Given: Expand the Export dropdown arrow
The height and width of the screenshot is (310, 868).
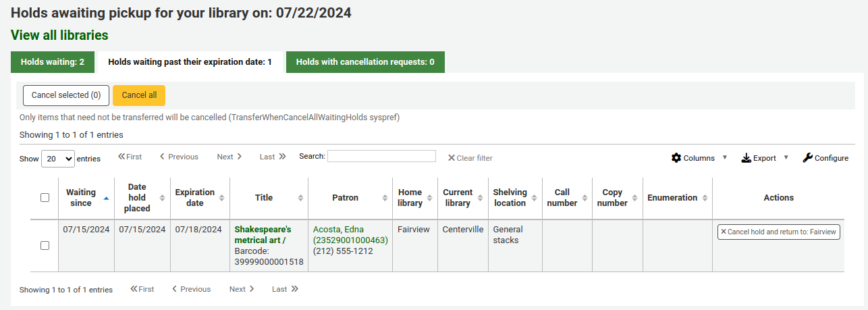Looking at the screenshot, I should [x=786, y=157].
